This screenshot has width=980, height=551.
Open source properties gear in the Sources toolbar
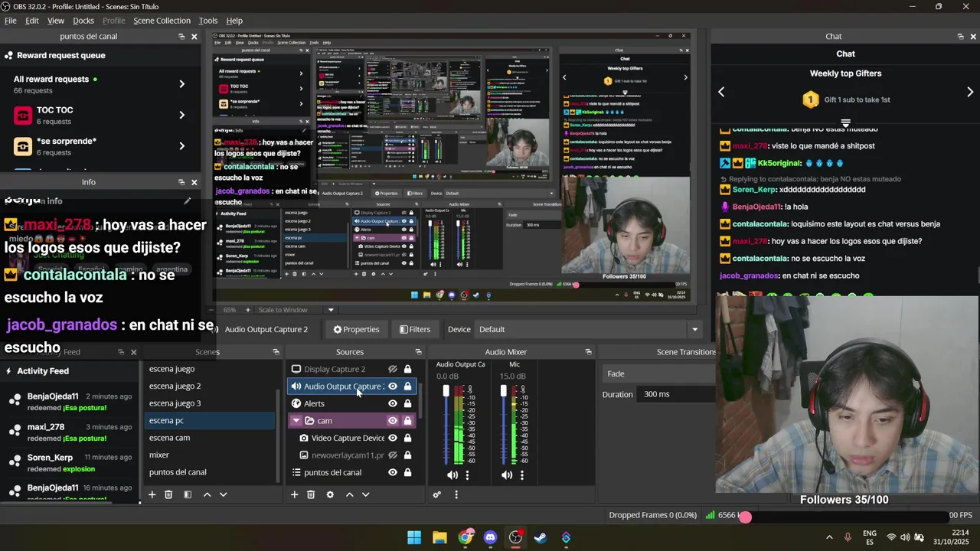click(x=330, y=494)
